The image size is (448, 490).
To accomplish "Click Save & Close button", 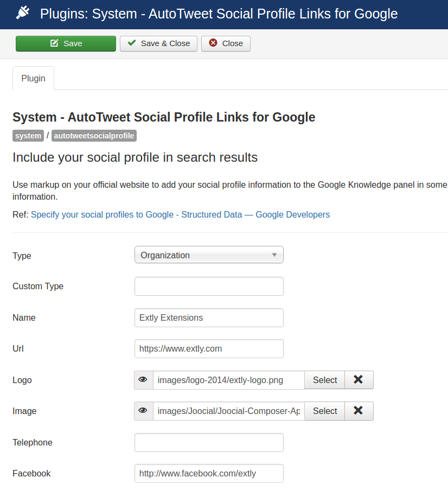I will coord(159,43).
